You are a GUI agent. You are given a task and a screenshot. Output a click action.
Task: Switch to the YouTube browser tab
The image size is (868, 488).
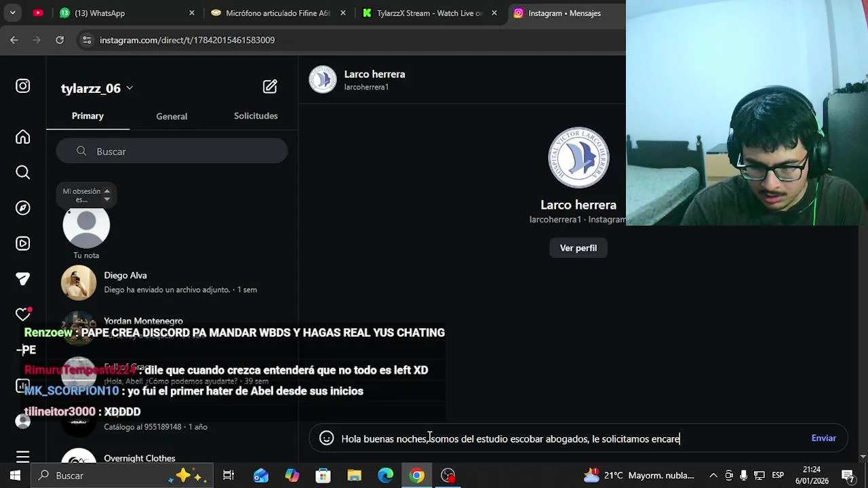[x=38, y=13]
